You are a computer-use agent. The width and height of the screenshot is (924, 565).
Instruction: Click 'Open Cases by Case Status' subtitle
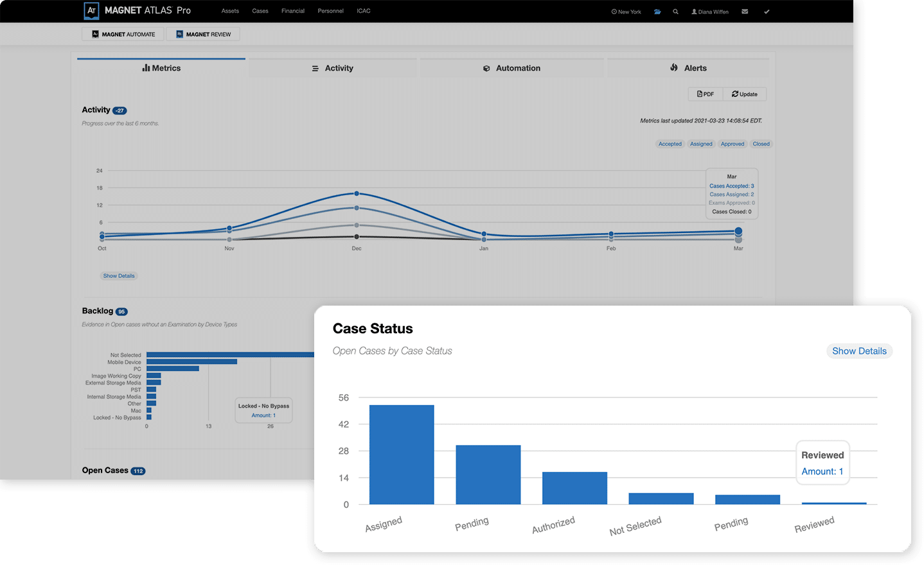393,351
